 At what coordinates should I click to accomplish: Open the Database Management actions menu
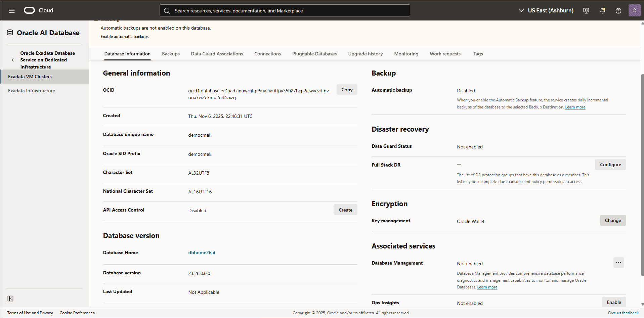pyautogui.click(x=618, y=263)
